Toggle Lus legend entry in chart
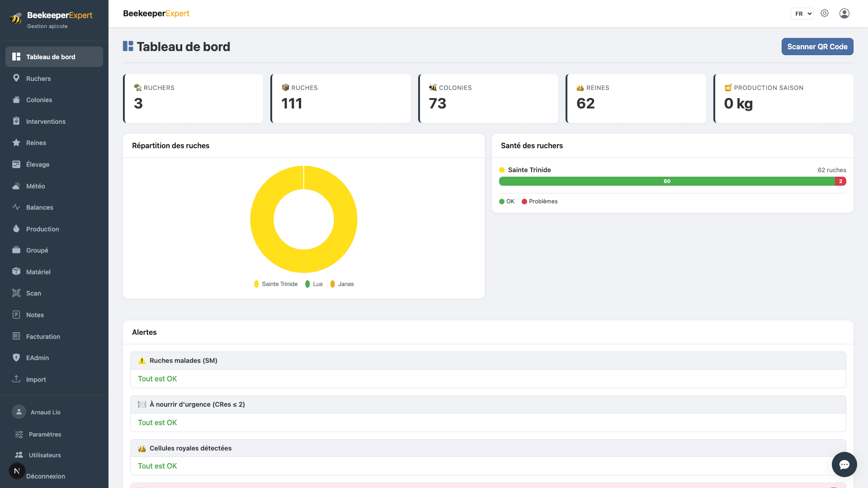868x488 pixels. [314, 284]
